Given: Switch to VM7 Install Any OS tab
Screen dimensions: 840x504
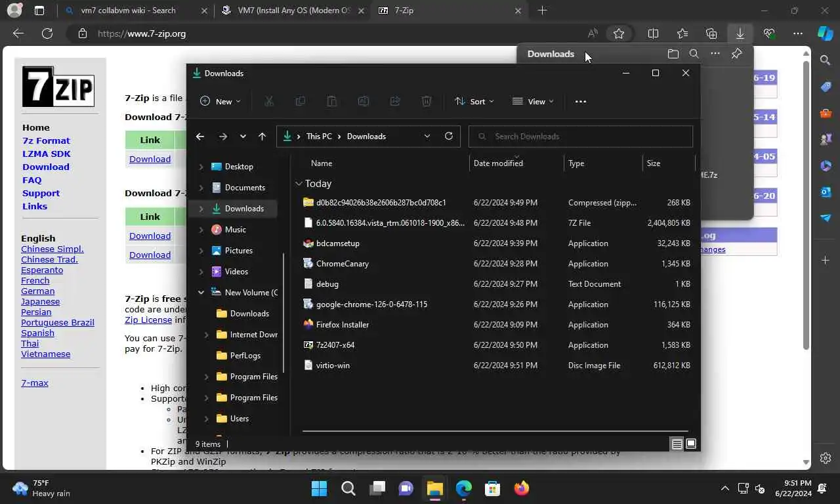Looking at the screenshot, I should point(293,10).
